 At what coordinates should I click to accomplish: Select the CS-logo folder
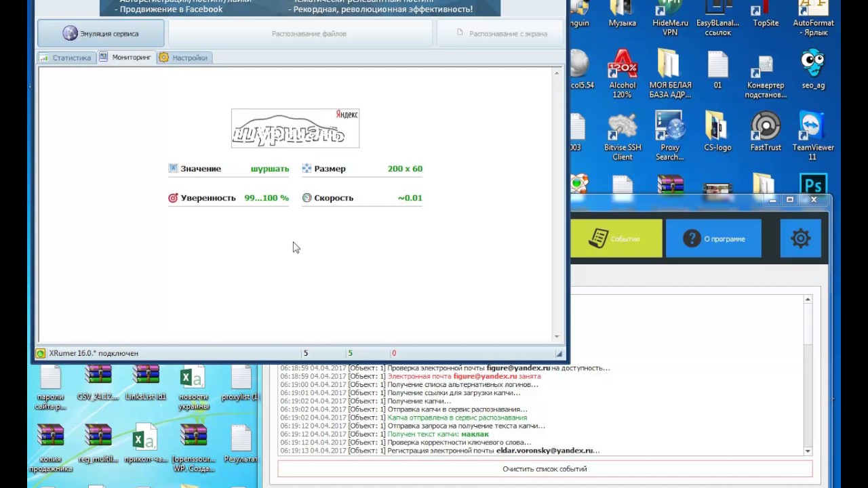[717, 132]
